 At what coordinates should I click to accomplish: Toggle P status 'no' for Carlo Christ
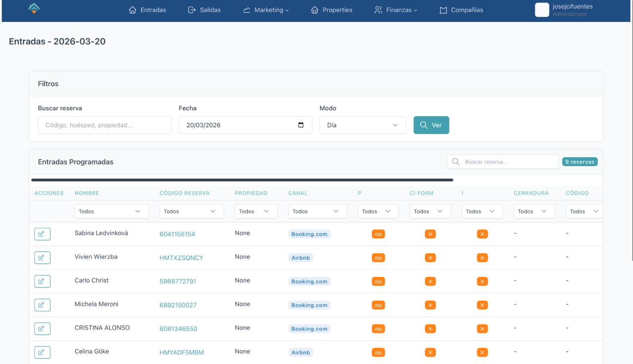coord(378,281)
